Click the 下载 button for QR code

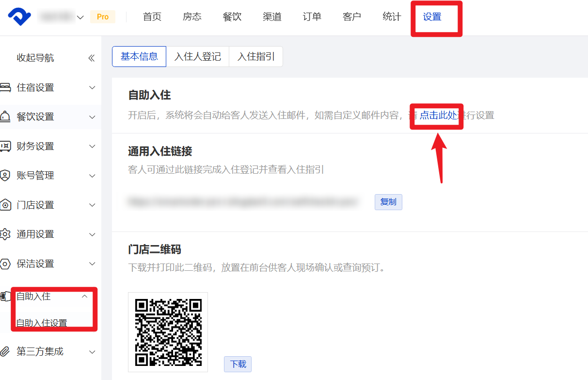tap(238, 364)
